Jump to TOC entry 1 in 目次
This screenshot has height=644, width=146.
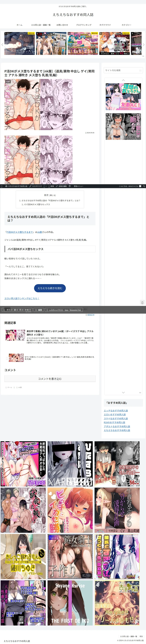pyautogui.click(x=50, y=201)
